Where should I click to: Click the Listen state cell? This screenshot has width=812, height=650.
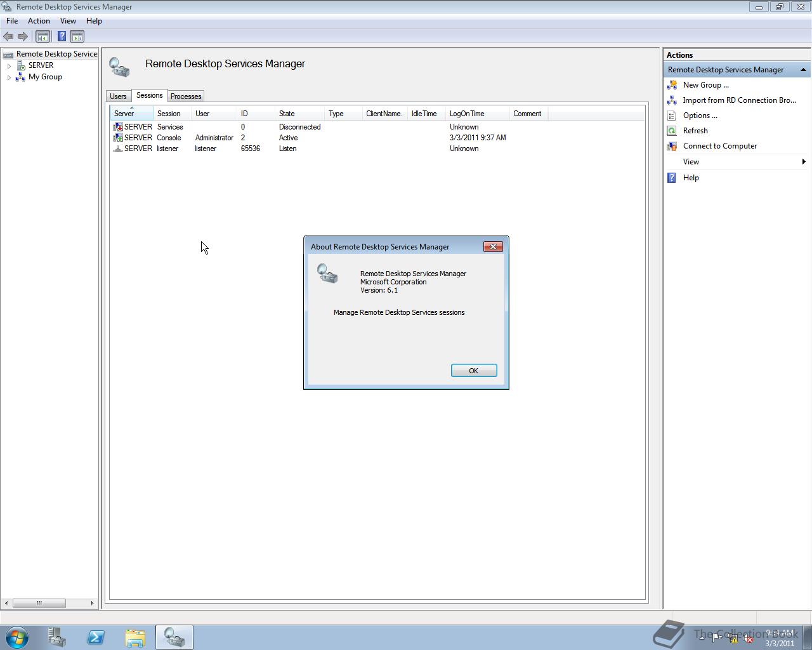287,149
